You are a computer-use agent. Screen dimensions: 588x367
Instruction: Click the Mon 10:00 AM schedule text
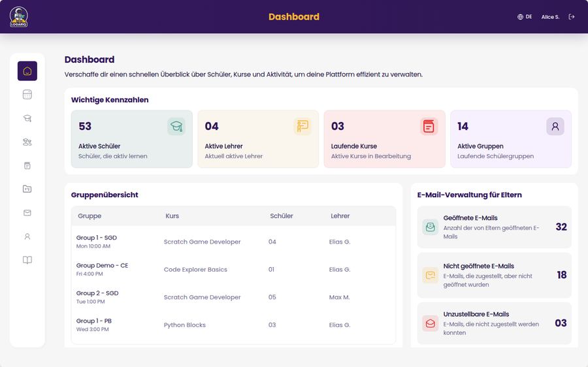tap(93, 246)
